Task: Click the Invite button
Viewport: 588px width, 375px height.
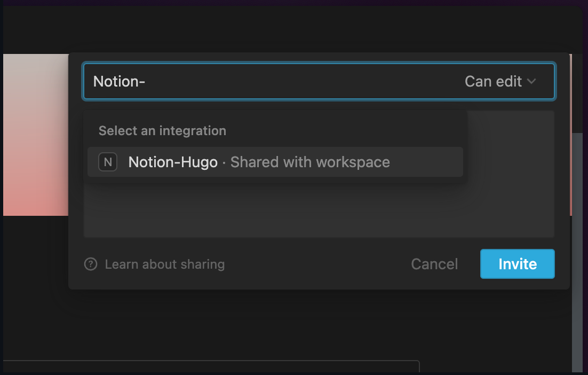Action: (517, 264)
